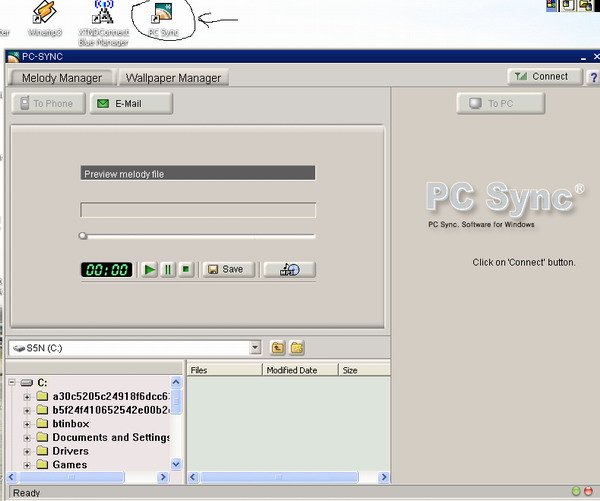Sort by Files column header
The image size is (600, 501).
tap(224, 370)
